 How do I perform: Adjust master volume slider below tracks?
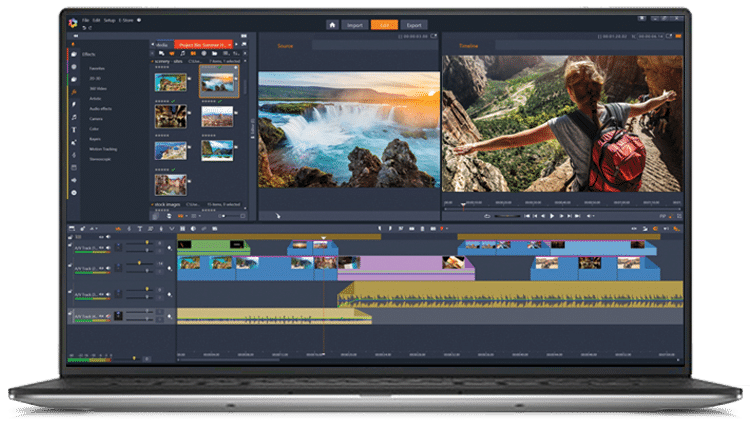(x=134, y=358)
